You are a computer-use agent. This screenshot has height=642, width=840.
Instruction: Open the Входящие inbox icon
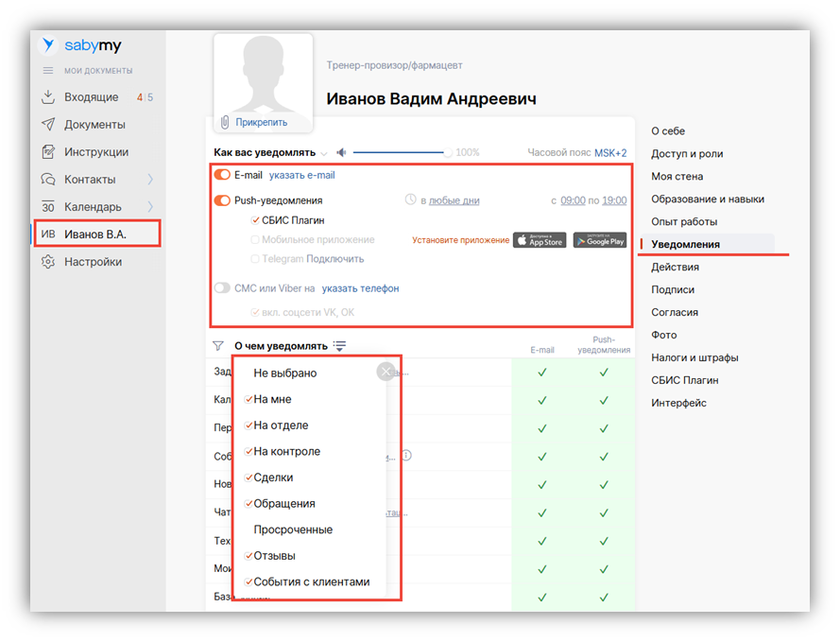[x=48, y=97]
